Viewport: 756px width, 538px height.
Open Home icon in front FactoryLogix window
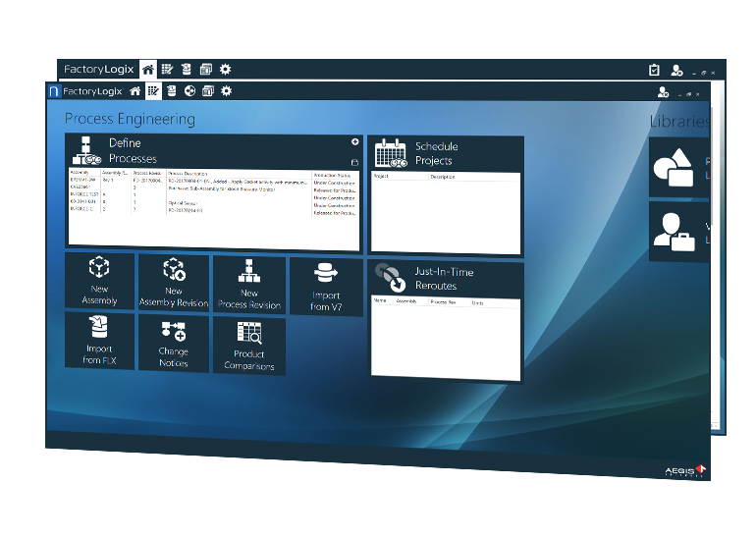[x=135, y=91]
